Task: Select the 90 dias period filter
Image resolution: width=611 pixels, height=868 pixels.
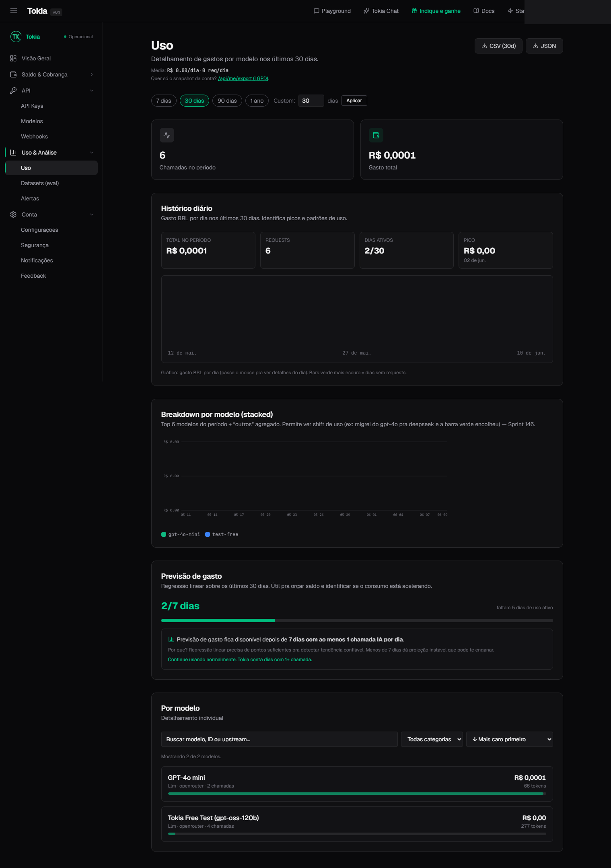Action: [227, 101]
